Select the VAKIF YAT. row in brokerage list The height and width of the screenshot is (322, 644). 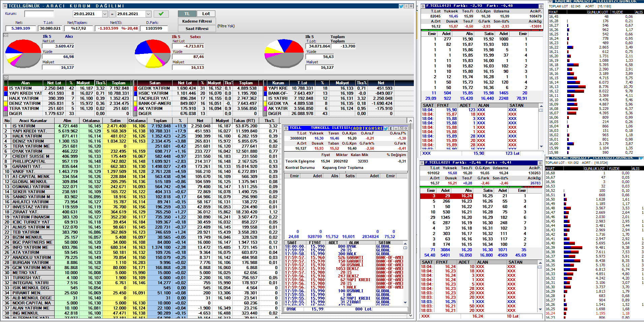(x=142, y=172)
